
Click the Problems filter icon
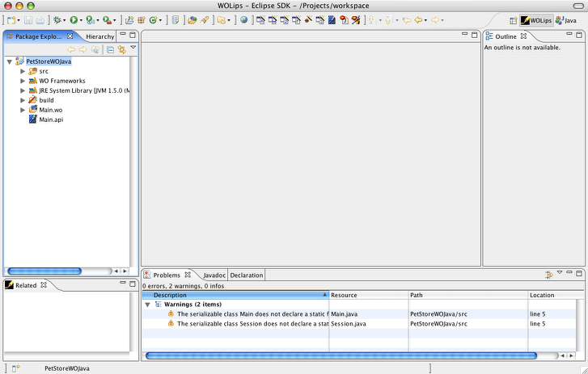coord(549,275)
